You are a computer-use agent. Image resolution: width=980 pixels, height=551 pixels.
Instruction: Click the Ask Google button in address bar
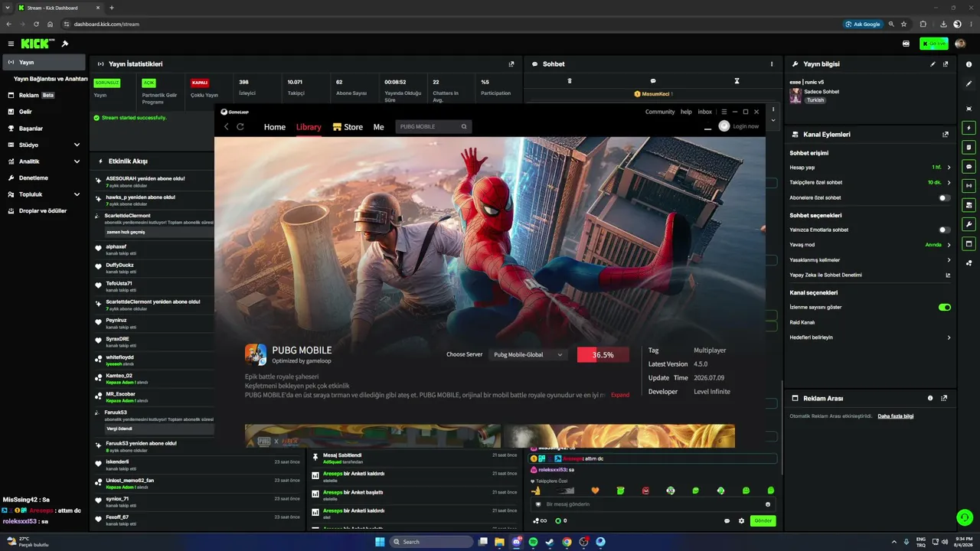(863, 24)
